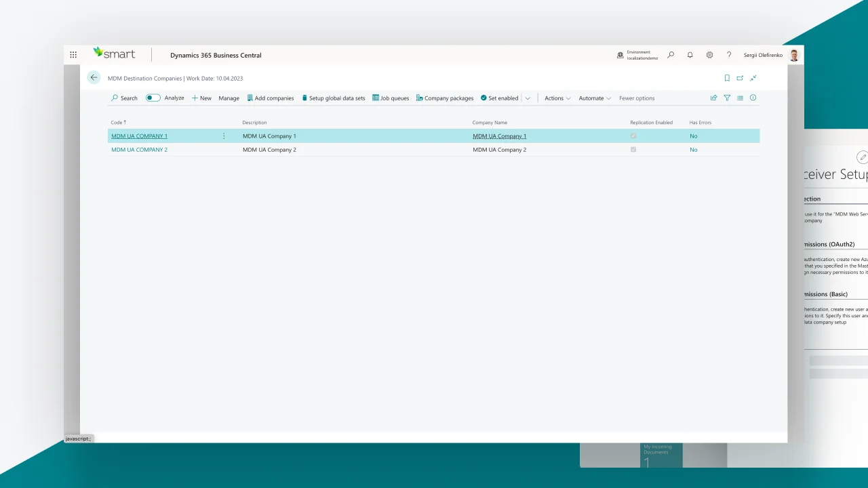Open the app launcher waffle icon
The width and height of the screenshot is (868, 488).
73,55
